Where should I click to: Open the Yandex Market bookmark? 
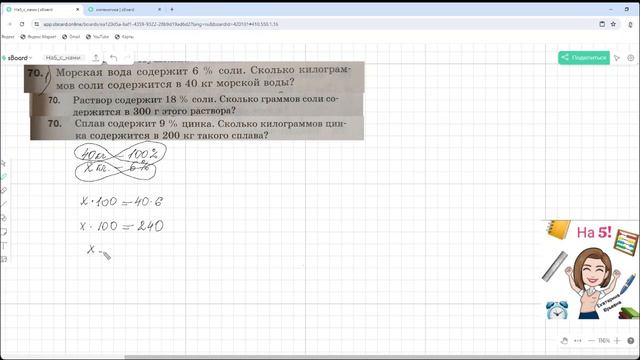pos(38,37)
